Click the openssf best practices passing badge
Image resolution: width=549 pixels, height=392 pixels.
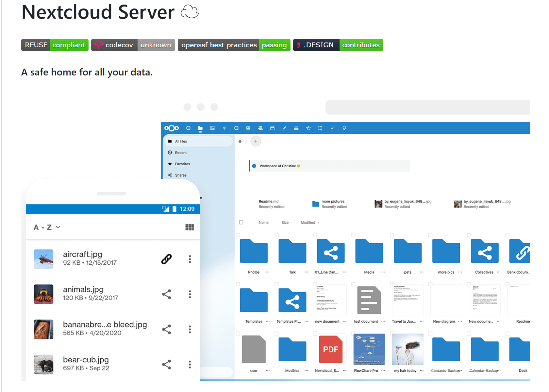tap(234, 45)
